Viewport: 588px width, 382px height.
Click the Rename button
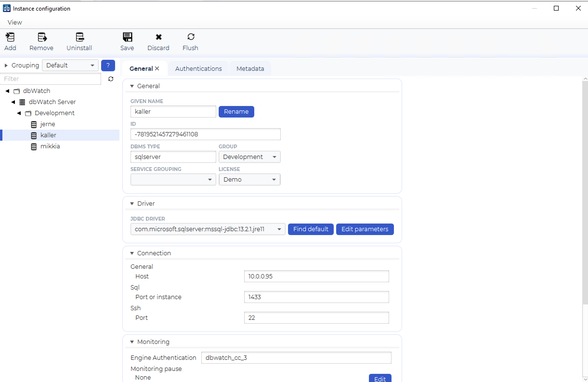pyautogui.click(x=236, y=112)
